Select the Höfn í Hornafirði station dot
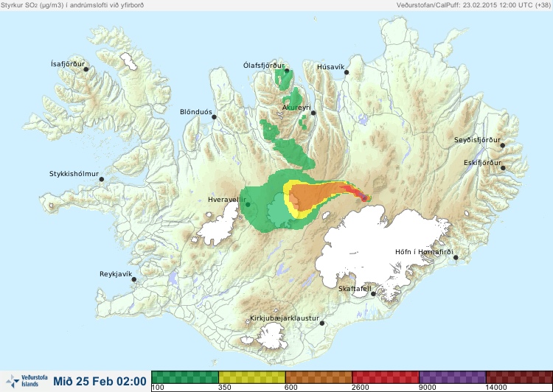The width and height of the screenshot is (553, 392). (456, 258)
